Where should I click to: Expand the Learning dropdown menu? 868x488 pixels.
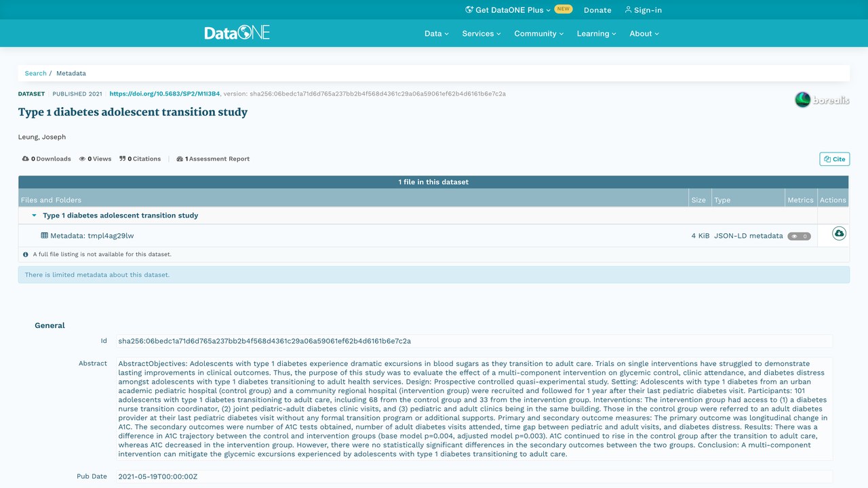coord(597,33)
